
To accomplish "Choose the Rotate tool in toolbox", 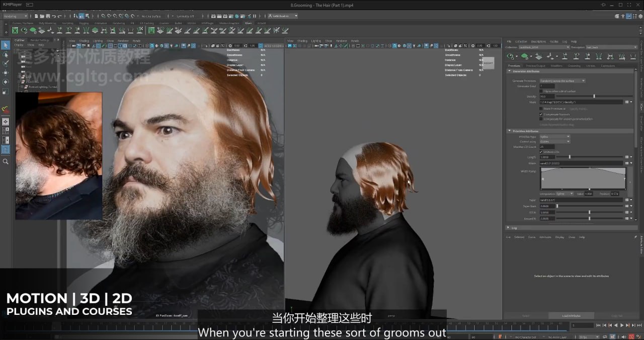I will (x=6, y=81).
